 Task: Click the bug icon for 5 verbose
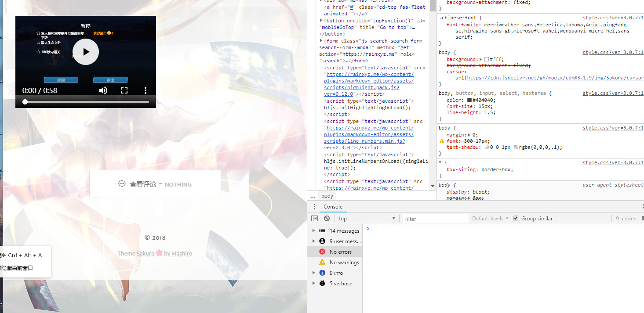(322, 283)
